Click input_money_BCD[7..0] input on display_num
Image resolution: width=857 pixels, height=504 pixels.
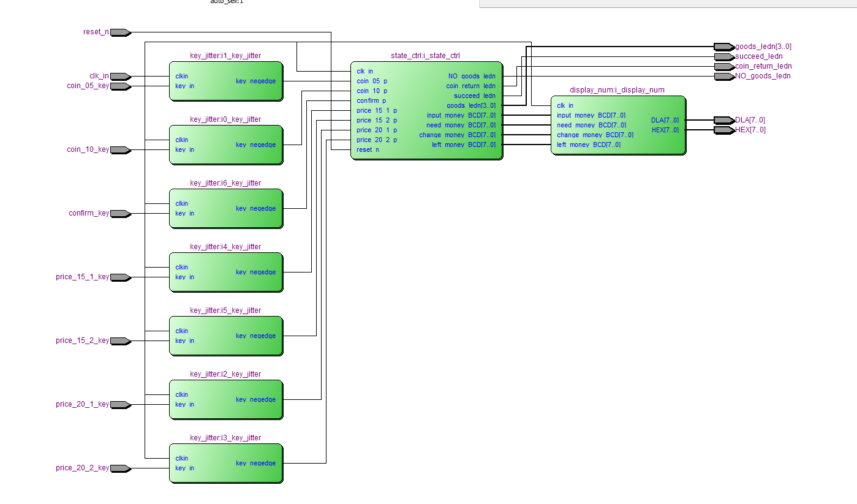click(x=591, y=115)
